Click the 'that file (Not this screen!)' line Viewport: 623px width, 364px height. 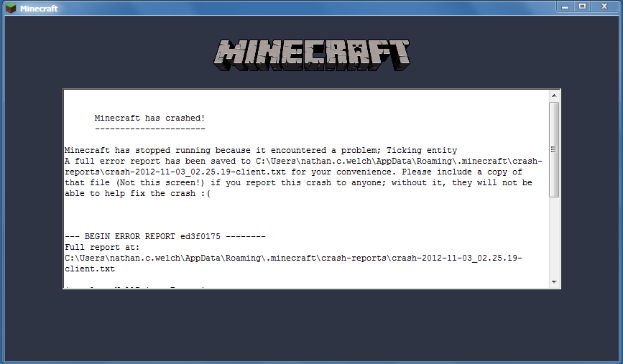tap(298, 182)
